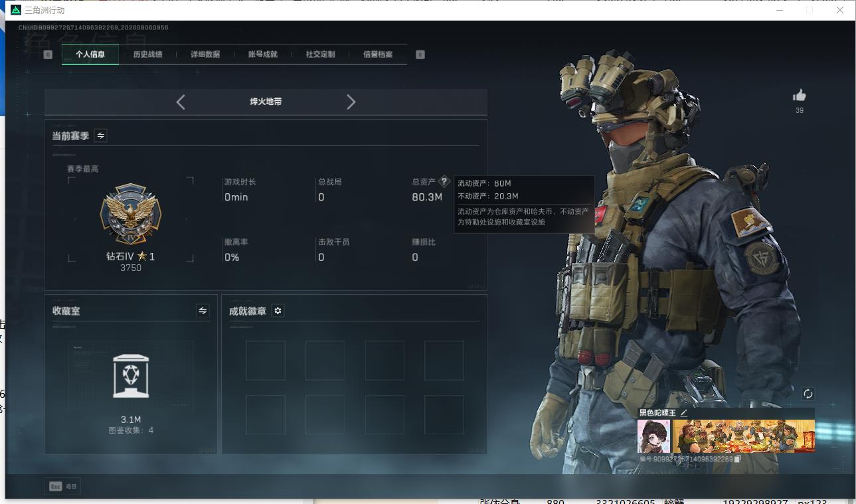Click the 当前赛季 section heading
Image resolution: width=856 pixels, height=504 pixels.
tap(70, 135)
